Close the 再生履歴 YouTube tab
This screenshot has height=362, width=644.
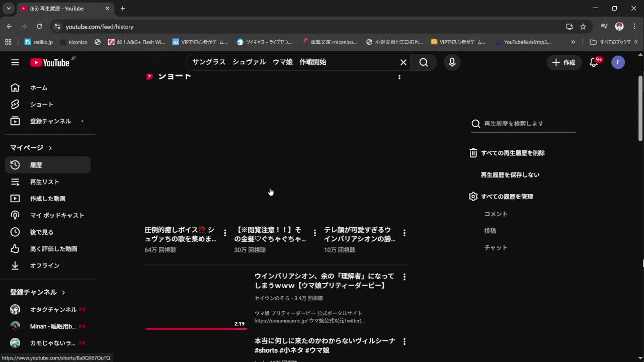point(107,9)
